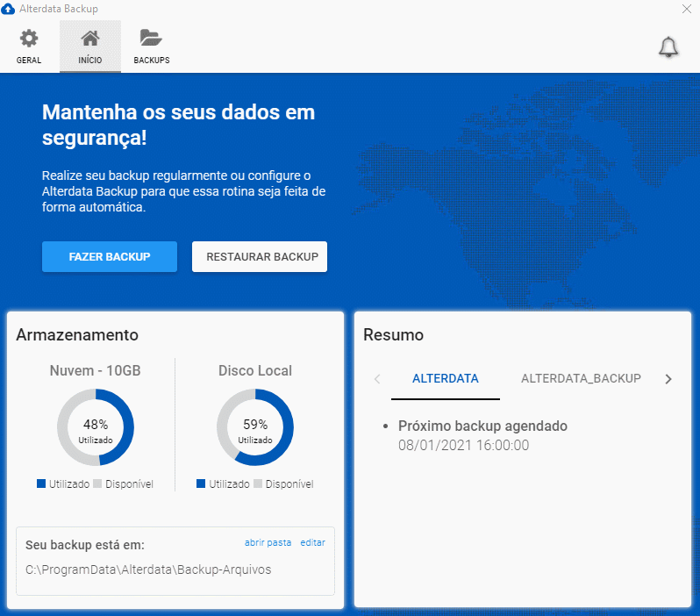Close the Alterdata Backup window
Screen dimensions: 700x616
tap(687, 9)
